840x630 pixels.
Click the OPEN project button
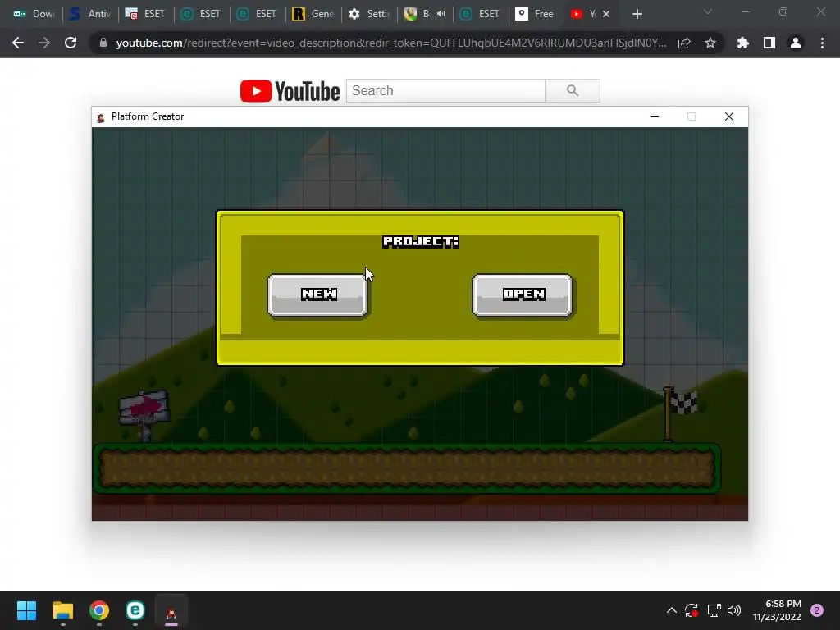pos(523,295)
